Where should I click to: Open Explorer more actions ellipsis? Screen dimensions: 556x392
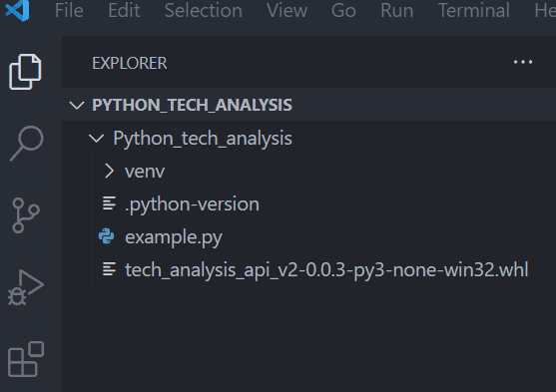point(523,62)
